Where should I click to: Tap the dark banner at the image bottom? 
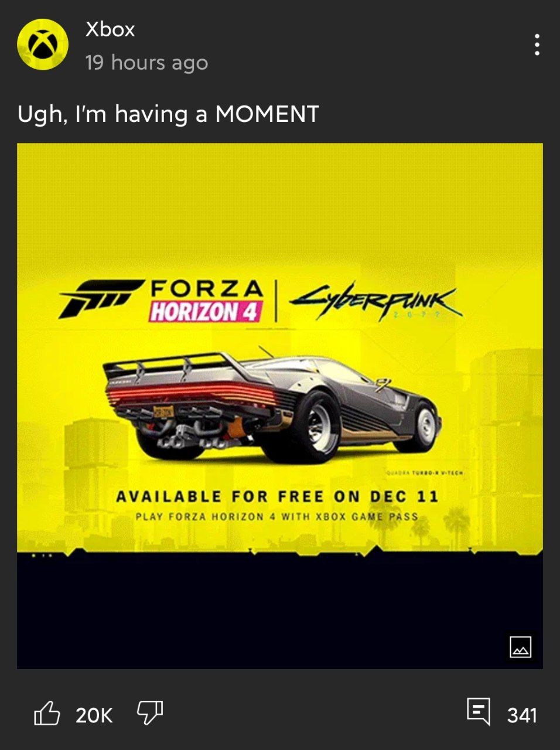click(x=280, y=611)
